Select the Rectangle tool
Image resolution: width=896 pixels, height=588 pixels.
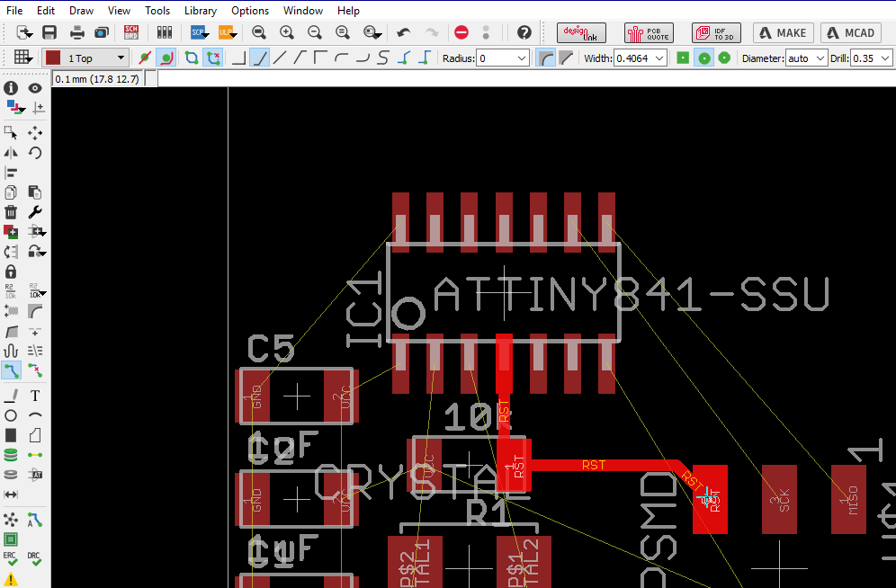11,435
